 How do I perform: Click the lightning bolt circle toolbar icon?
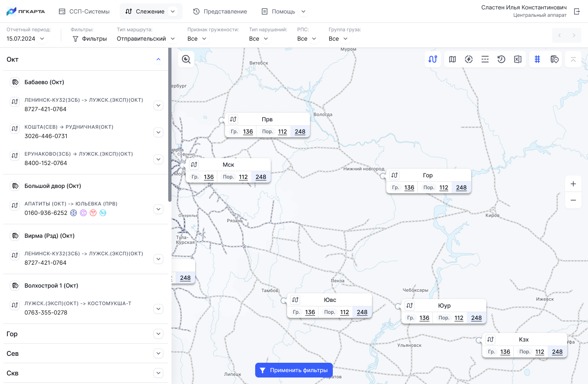pyautogui.click(x=469, y=59)
